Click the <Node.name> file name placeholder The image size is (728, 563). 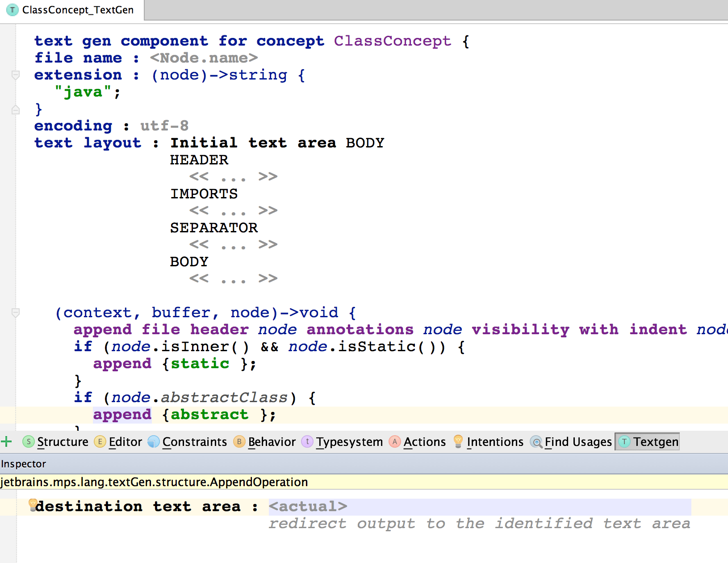204,58
